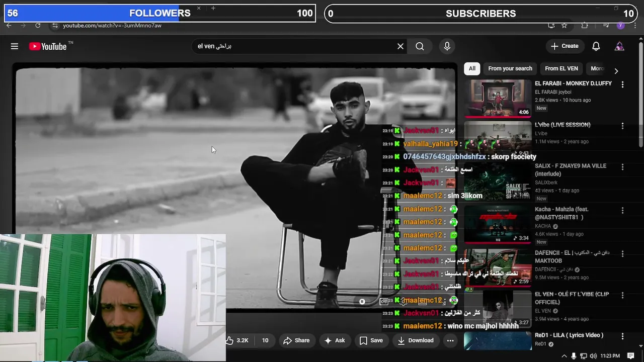Click the Create button
The image size is (644, 362).
(565, 46)
